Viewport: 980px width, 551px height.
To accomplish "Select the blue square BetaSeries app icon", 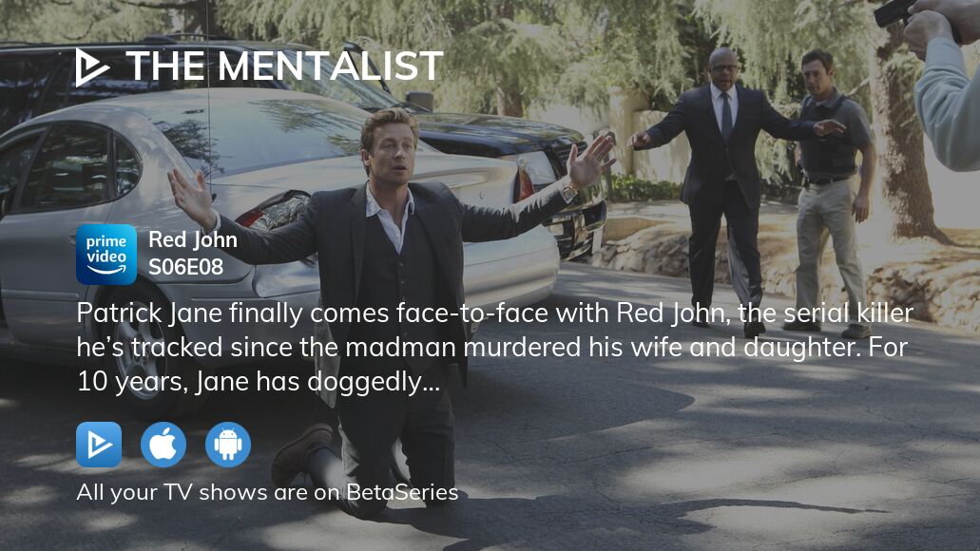I will pos(99,445).
